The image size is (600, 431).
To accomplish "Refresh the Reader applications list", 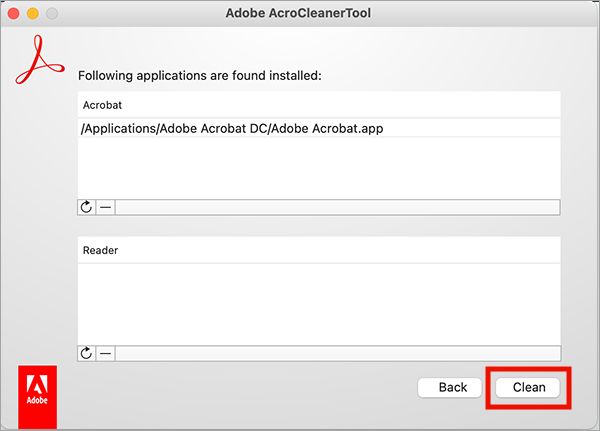I will tap(86, 353).
